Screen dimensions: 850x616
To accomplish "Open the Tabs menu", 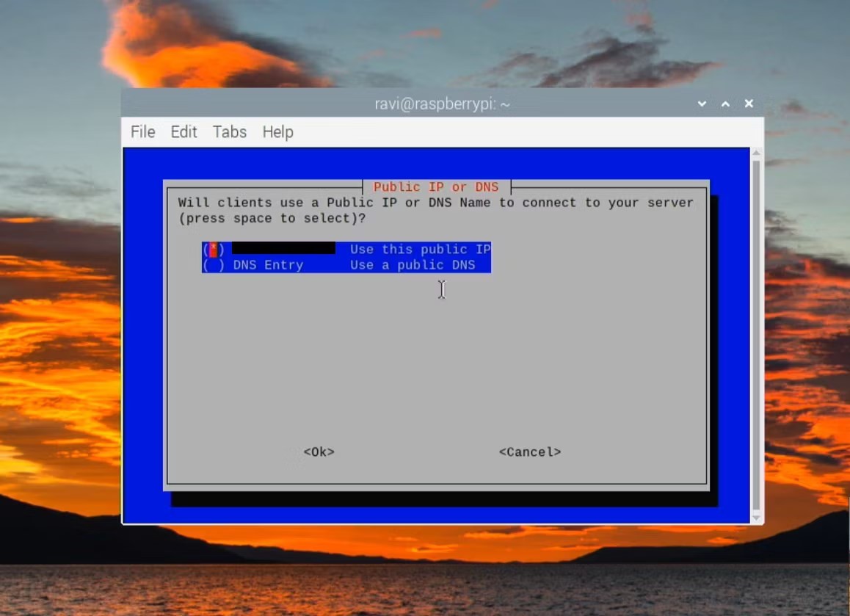I will pyautogui.click(x=229, y=131).
